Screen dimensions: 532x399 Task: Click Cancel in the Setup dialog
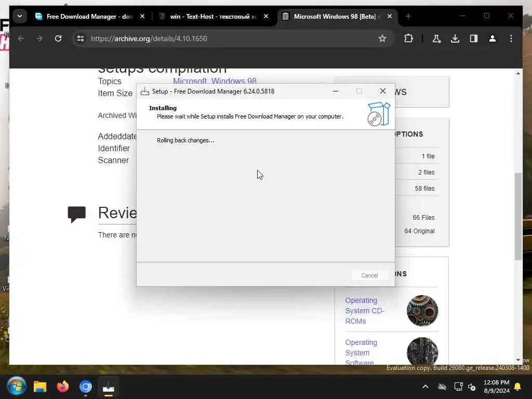[369, 275]
